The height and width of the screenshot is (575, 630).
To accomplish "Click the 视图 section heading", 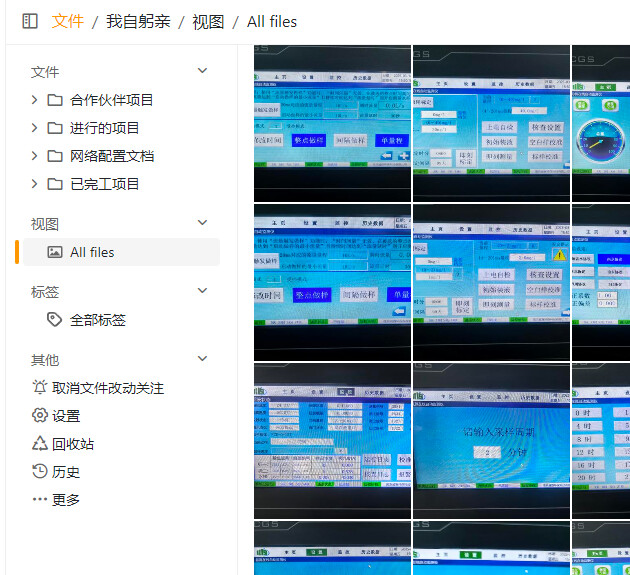I will click(45, 224).
